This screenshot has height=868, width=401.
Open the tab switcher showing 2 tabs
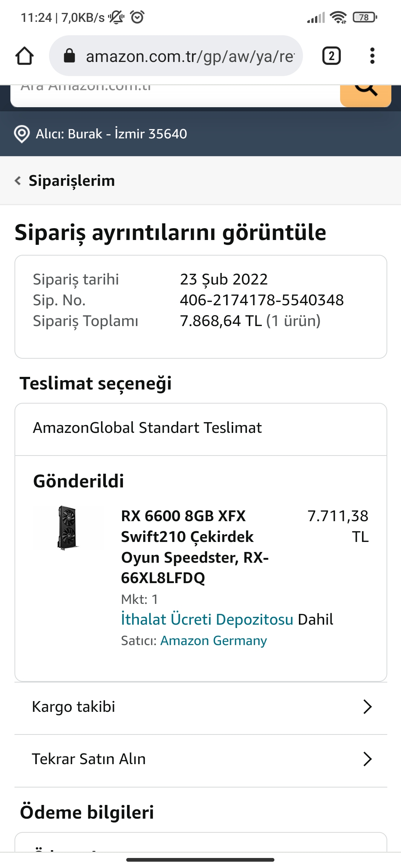pos(331,56)
